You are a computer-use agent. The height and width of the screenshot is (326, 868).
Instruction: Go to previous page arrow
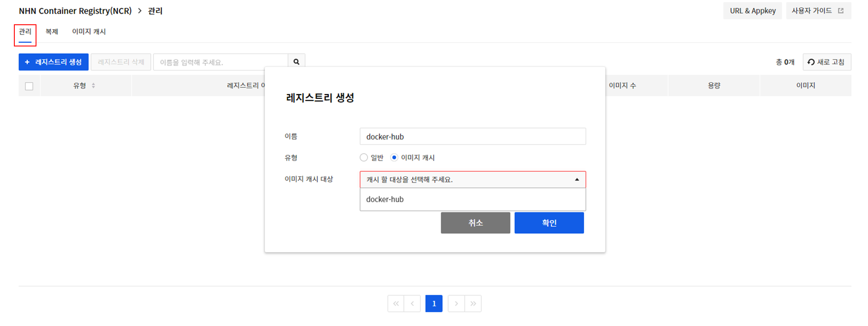coord(412,304)
